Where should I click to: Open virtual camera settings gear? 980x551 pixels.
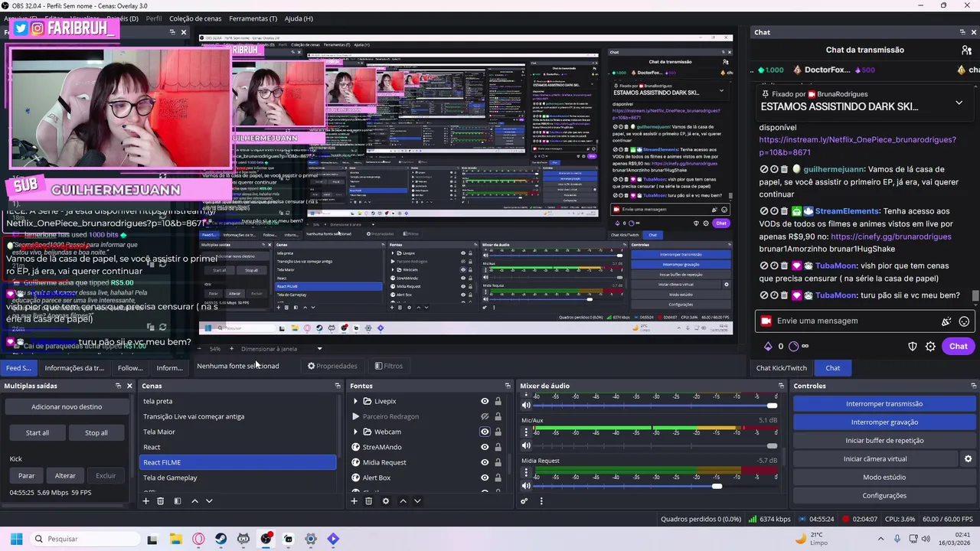[968, 459]
